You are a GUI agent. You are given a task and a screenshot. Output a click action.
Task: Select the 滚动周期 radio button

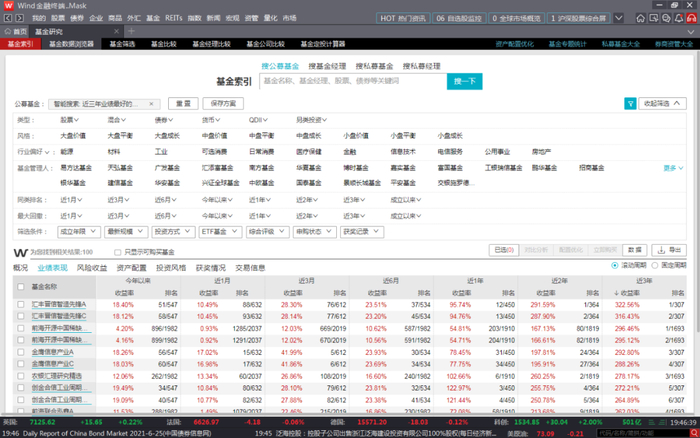tap(615, 265)
